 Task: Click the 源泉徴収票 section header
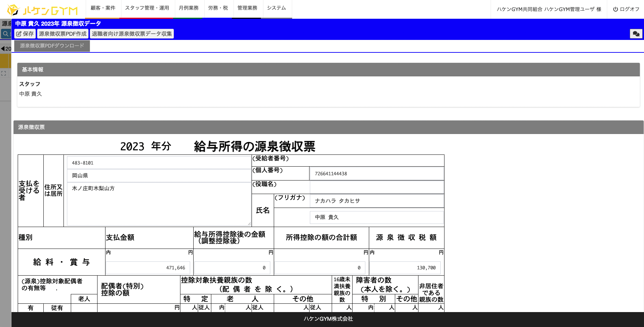(329, 127)
